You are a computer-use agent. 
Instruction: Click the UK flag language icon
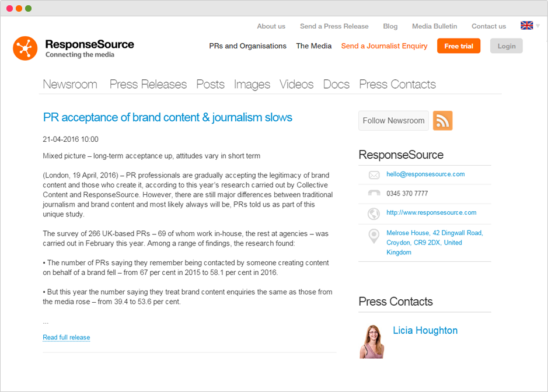click(x=528, y=26)
